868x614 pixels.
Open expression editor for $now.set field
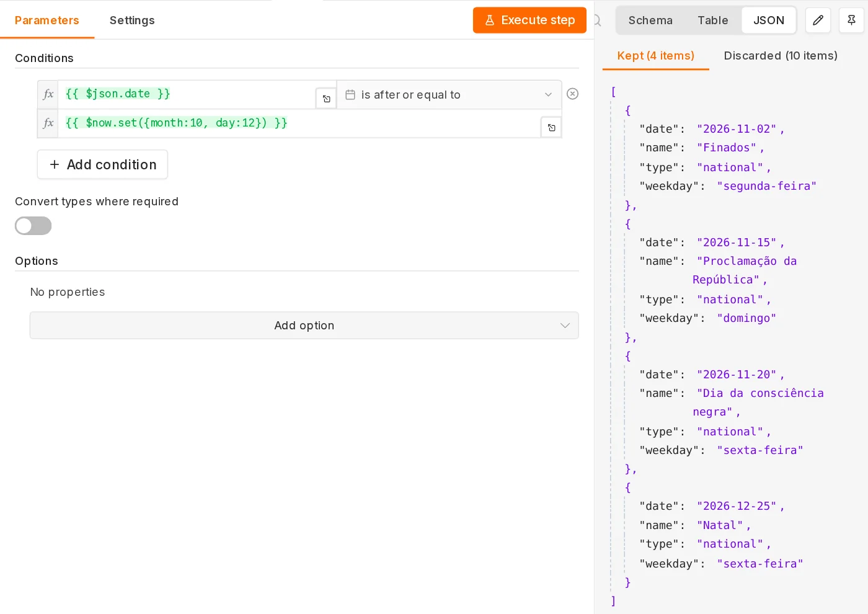[551, 127]
